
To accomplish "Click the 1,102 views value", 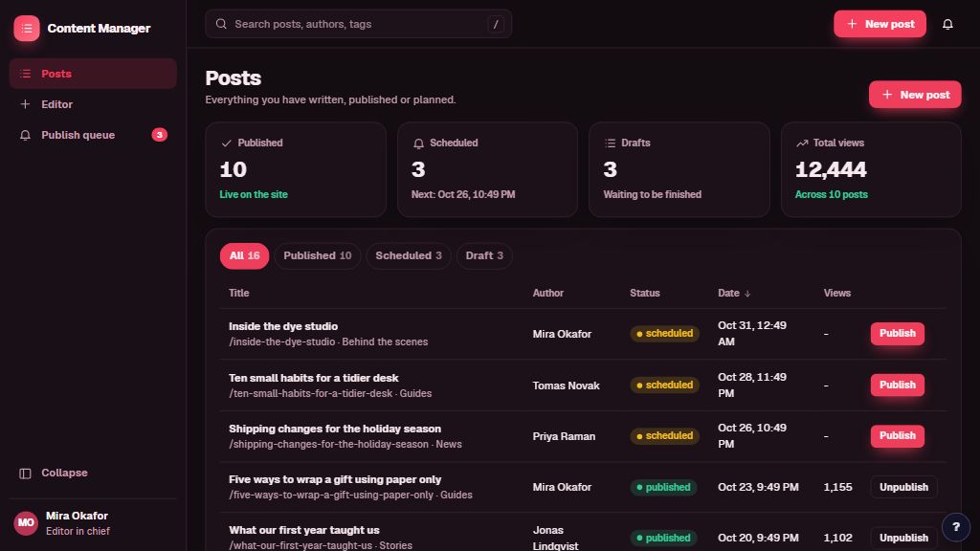I will (837, 538).
